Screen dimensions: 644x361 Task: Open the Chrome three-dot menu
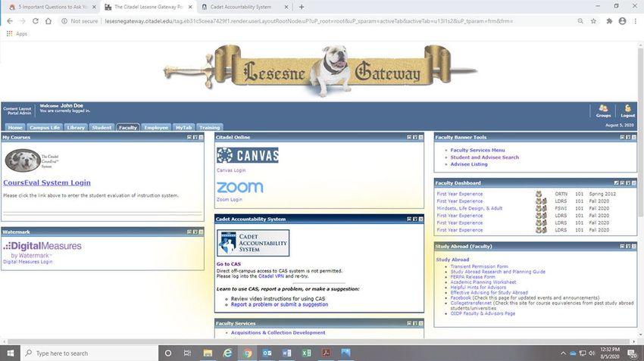pyautogui.click(x=636, y=21)
